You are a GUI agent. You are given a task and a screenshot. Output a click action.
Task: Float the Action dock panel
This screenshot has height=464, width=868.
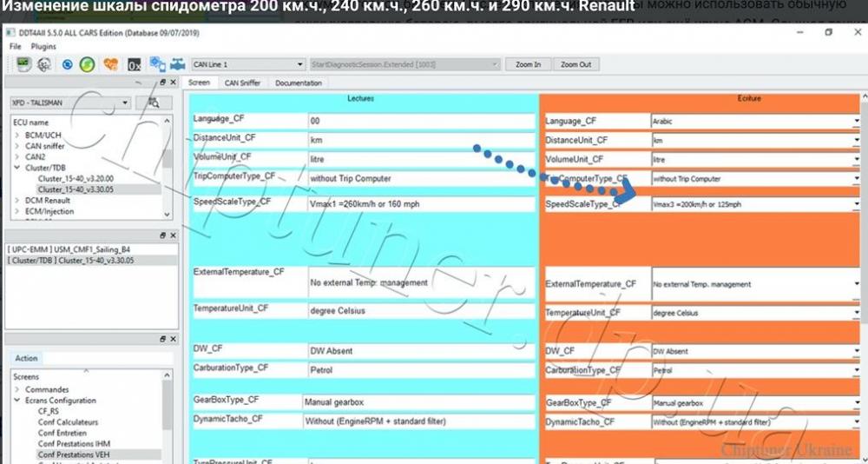[163, 339]
